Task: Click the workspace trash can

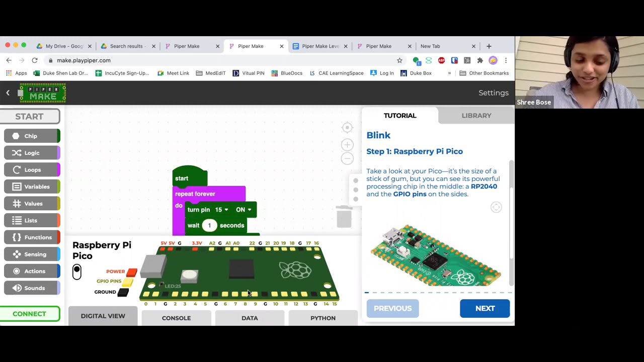Action: tap(344, 217)
